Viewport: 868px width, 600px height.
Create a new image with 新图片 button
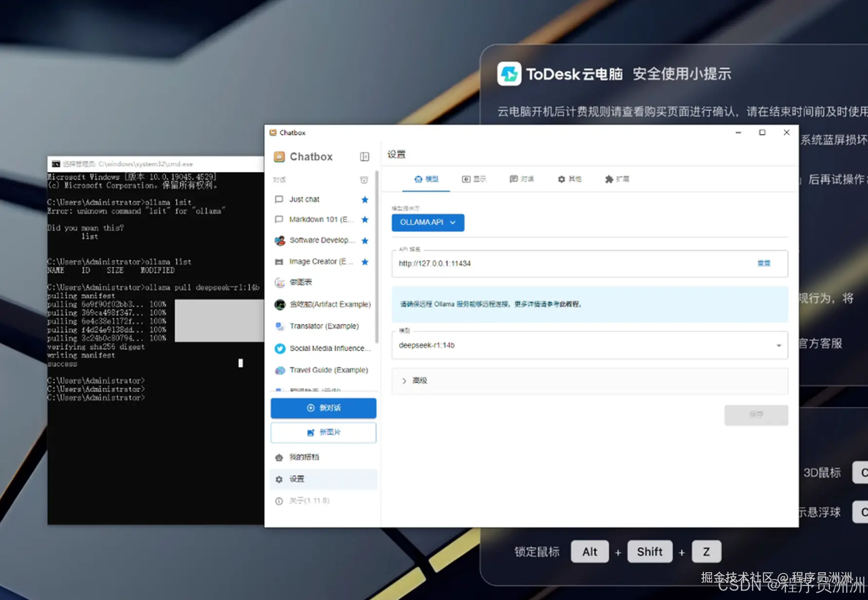(323, 432)
